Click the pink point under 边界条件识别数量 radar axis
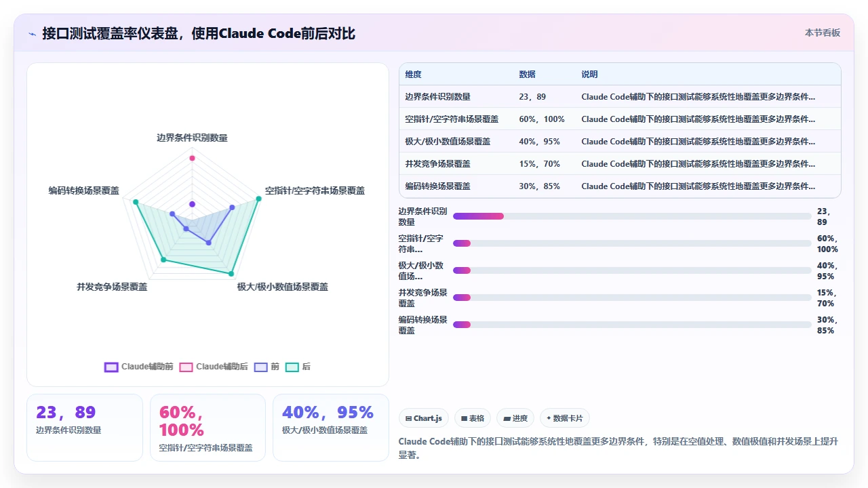The image size is (868, 488). 192,159
